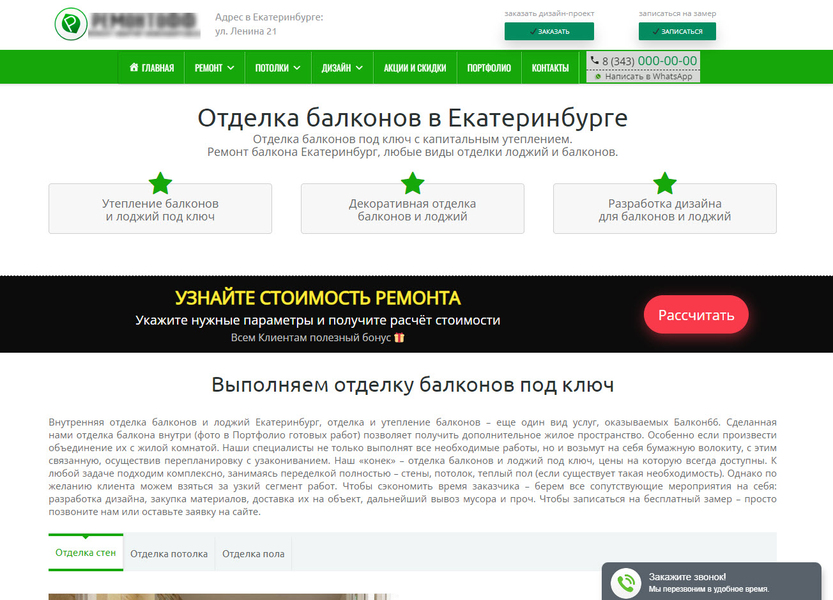
Task: Click the заказать дизайн-проект label
Action: 549,13
